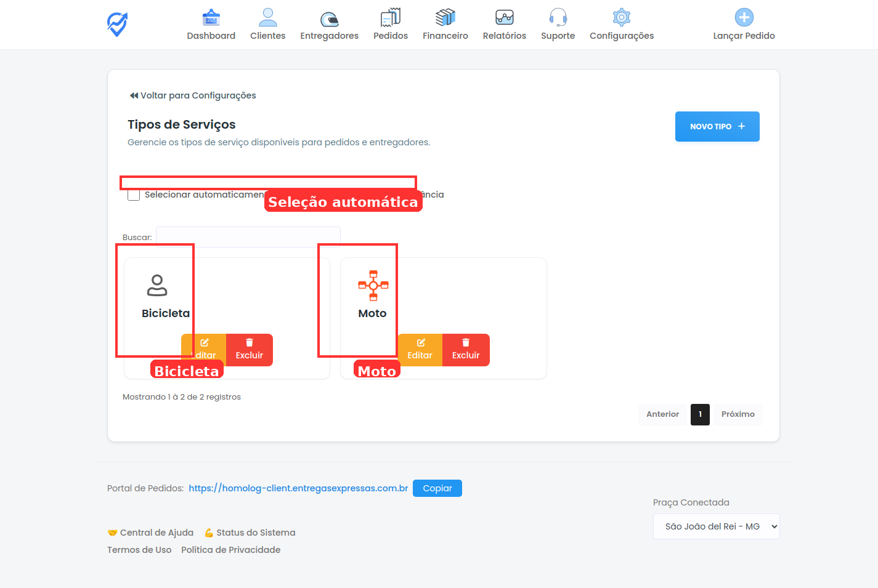Click the Lançar Pedido plus icon
The image size is (878, 588).
744,17
